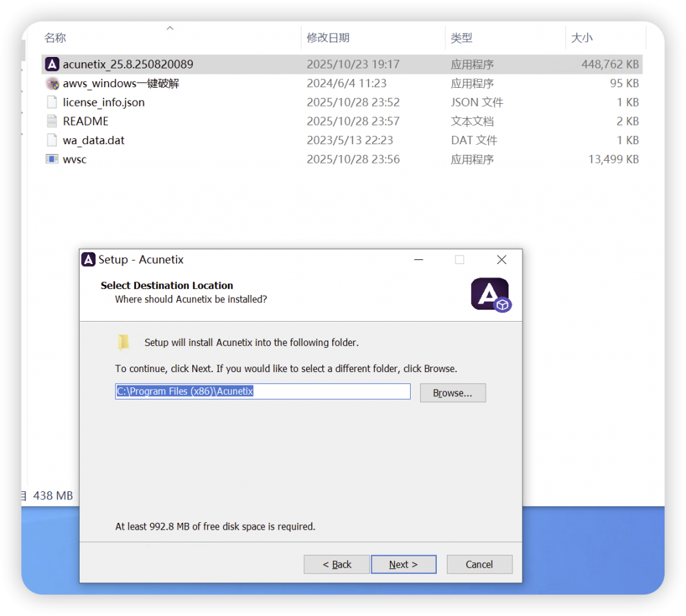
Task: Click the wvsc application icon
Action: [x=52, y=159]
